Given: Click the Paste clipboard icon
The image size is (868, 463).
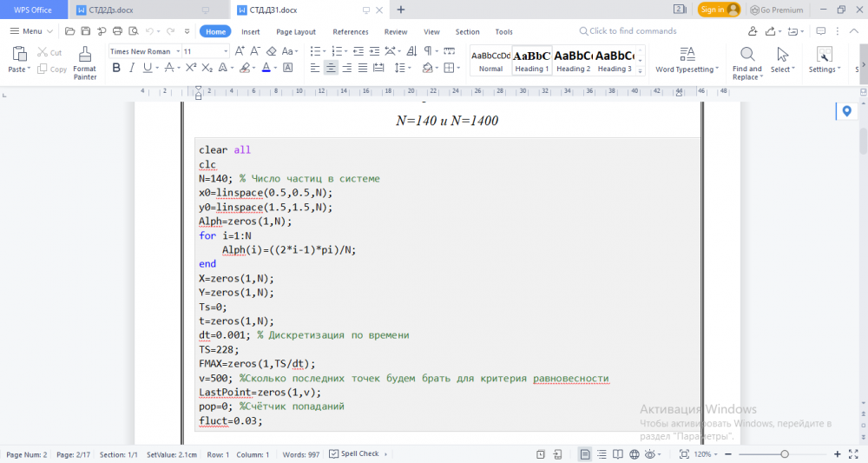Looking at the screenshot, I should click(x=19, y=54).
